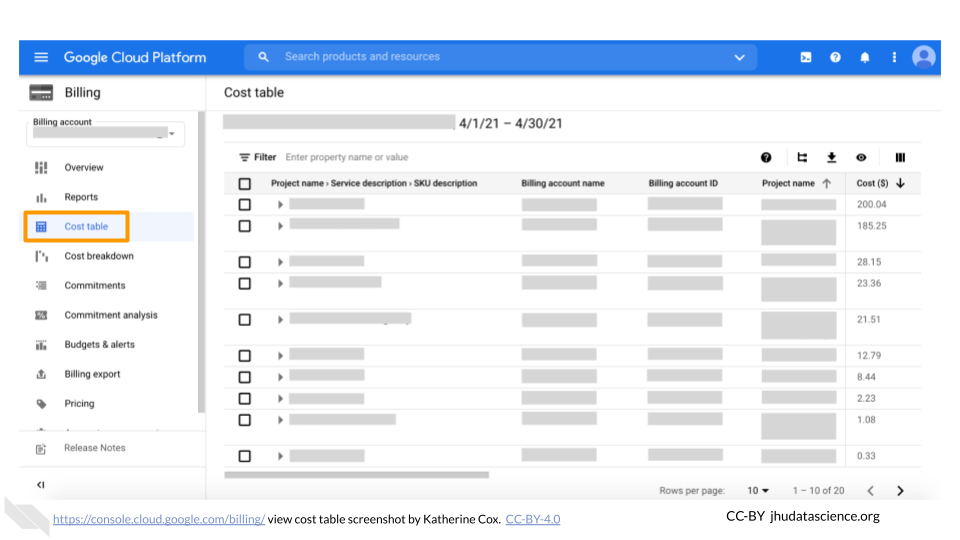Image resolution: width=960 pixels, height=540 pixels.
Task: Click the user account avatar
Action: coord(923,57)
